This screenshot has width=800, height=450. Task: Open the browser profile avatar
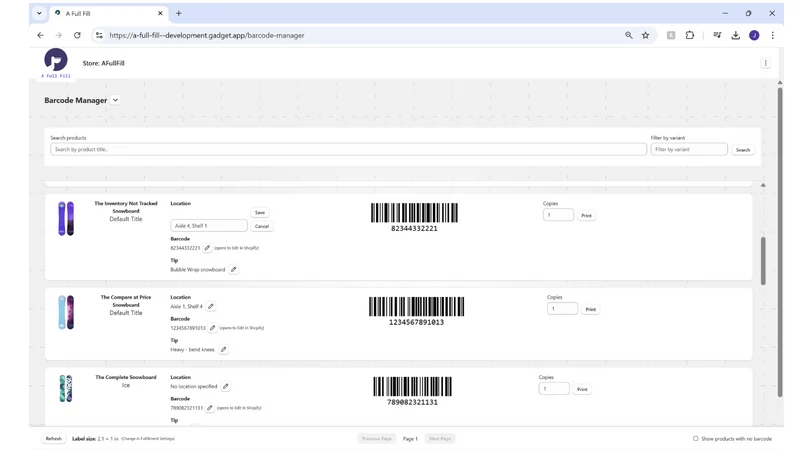click(754, 35)
